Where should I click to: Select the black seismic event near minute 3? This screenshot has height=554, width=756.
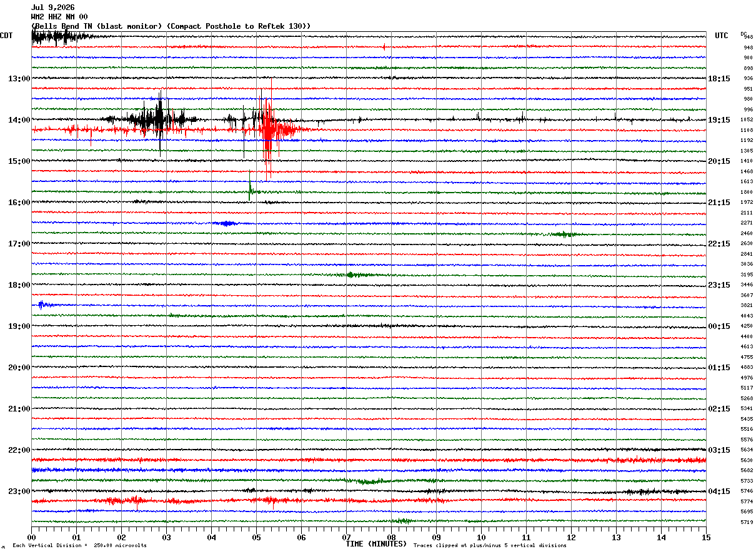point(159,119)
